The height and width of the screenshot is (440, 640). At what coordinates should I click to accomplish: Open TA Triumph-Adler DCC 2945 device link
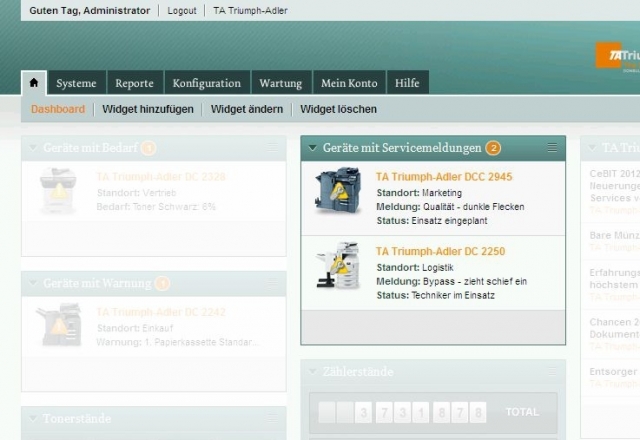click(444, 177)
